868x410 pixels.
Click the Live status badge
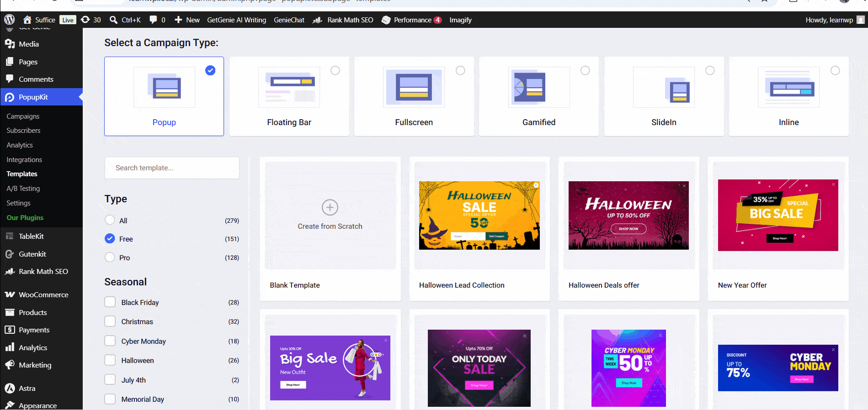pos(68,20)
